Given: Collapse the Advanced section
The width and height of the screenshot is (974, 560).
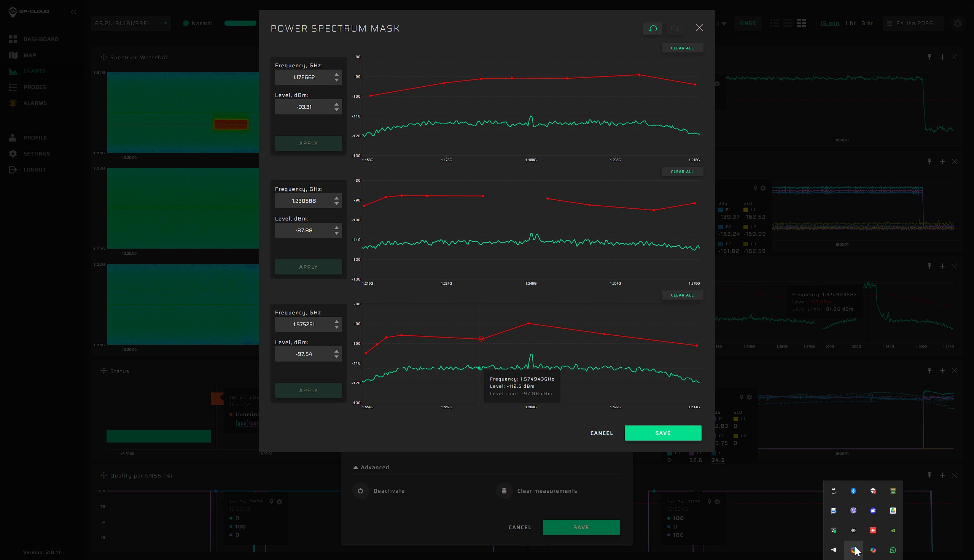Looking at the screenshot, I should [x=371, y=467].
